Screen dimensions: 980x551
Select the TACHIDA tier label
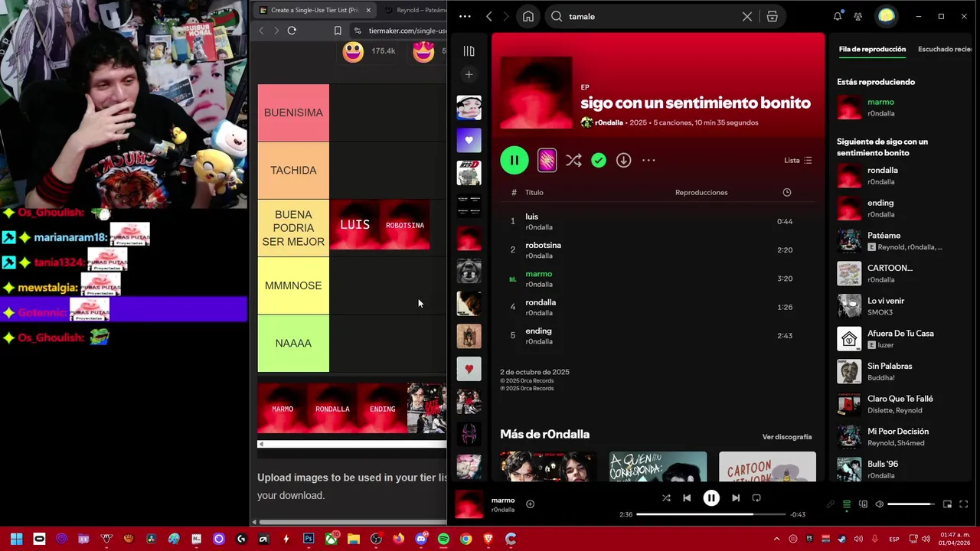coord(293,170)
